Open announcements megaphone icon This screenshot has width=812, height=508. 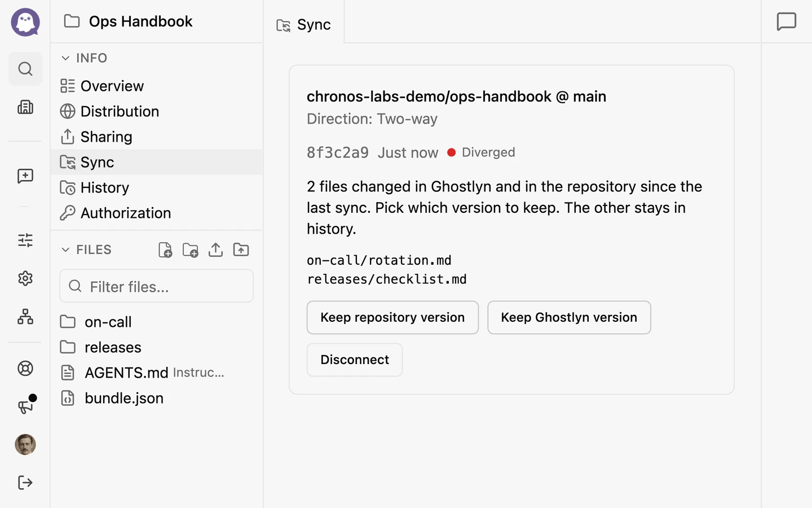pos(25,406)
